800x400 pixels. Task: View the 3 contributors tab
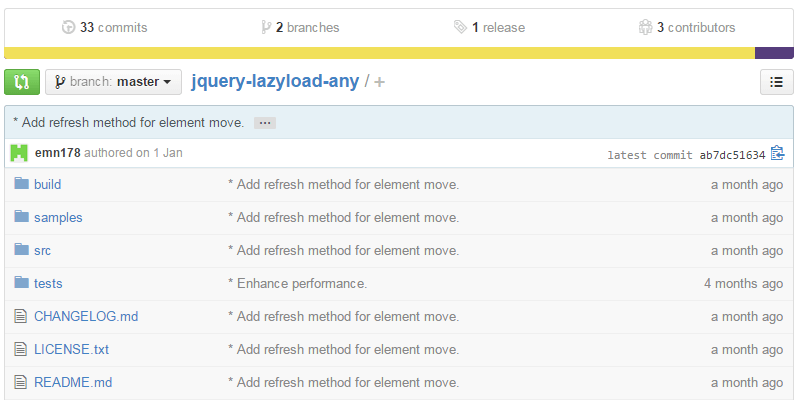[687, 27]
